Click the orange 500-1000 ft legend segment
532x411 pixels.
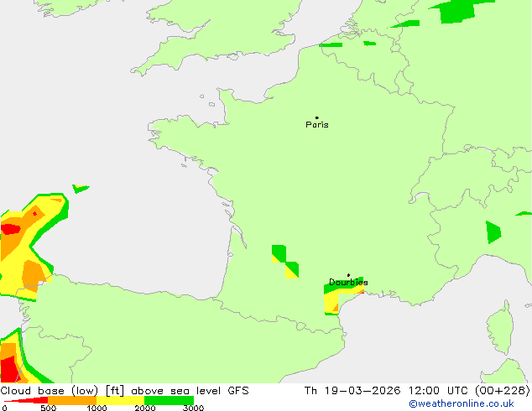click(x=72, y=400)
